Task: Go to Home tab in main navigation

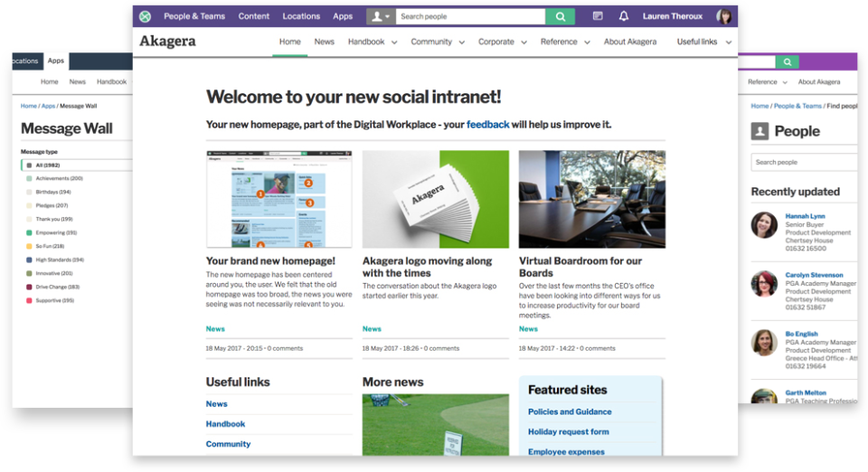Action: coord(289,42)
